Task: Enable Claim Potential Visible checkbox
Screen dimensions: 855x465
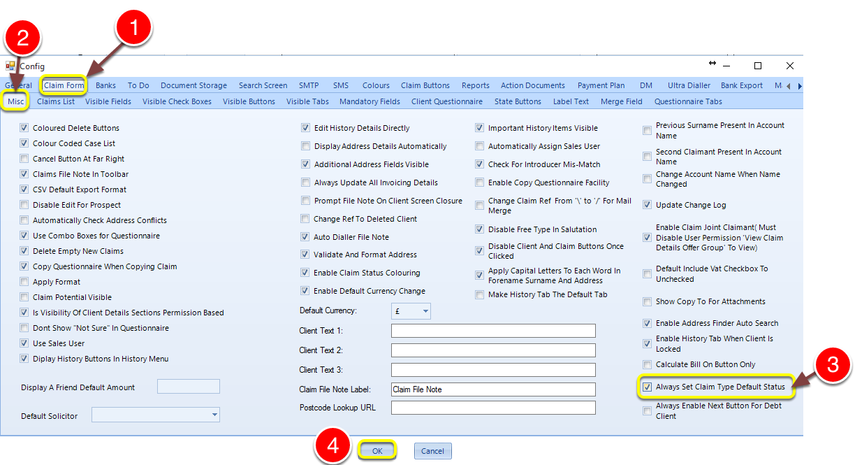Action: pyautogui.click(x=24, y=297)
